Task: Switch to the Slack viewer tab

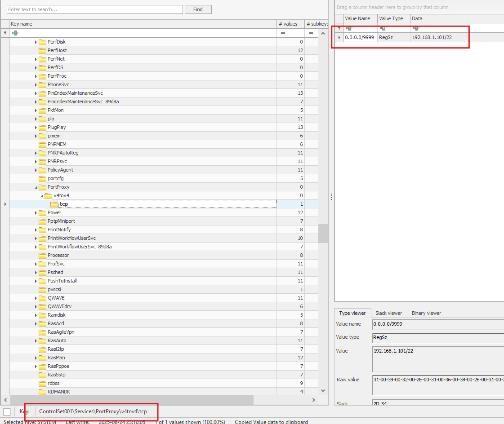Action: click(388, 313)
